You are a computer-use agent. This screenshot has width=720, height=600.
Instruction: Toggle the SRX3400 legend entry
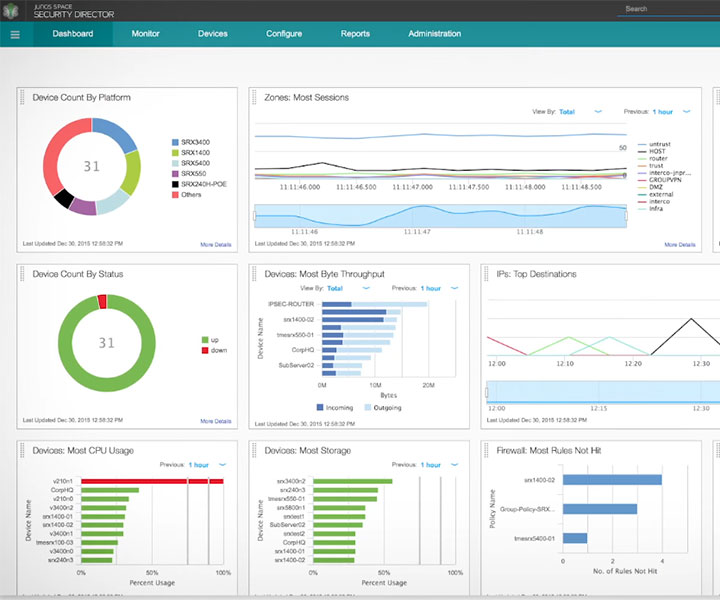tap(190, 143)
